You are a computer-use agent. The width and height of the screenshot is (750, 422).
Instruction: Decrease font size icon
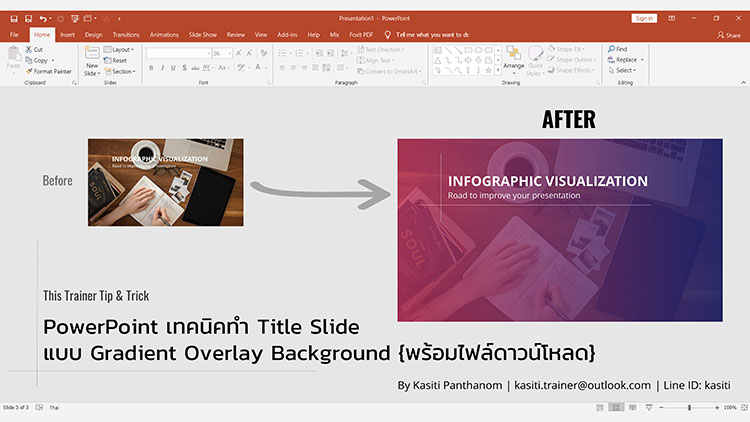click(249, 53)
